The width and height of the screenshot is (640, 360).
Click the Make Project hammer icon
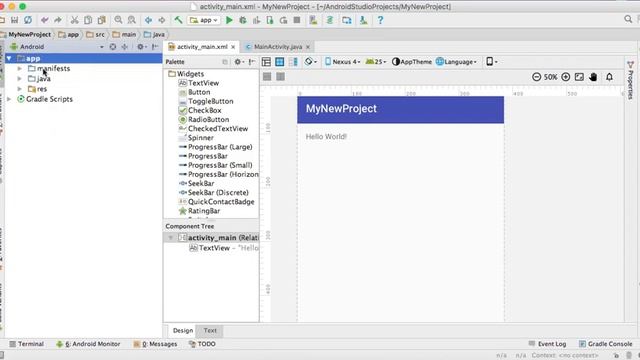click(x=178, y=20)
